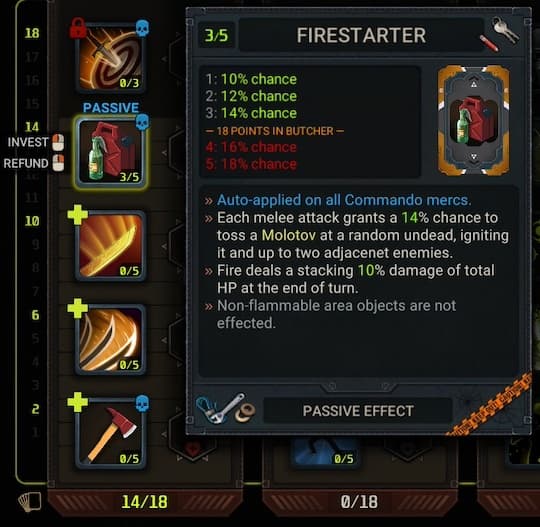Click green plus on fire axe skill
This screenshot has width=540, height=527.
(x=77, y=402)
